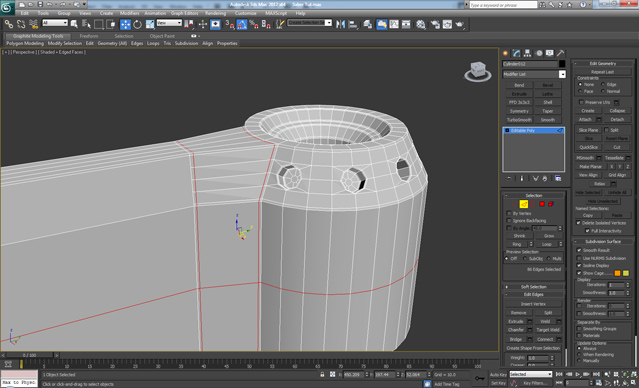Click the Bind to Space Warp icon
The width and height of the screenshot is (639, 388).
(x=33, y=24)
